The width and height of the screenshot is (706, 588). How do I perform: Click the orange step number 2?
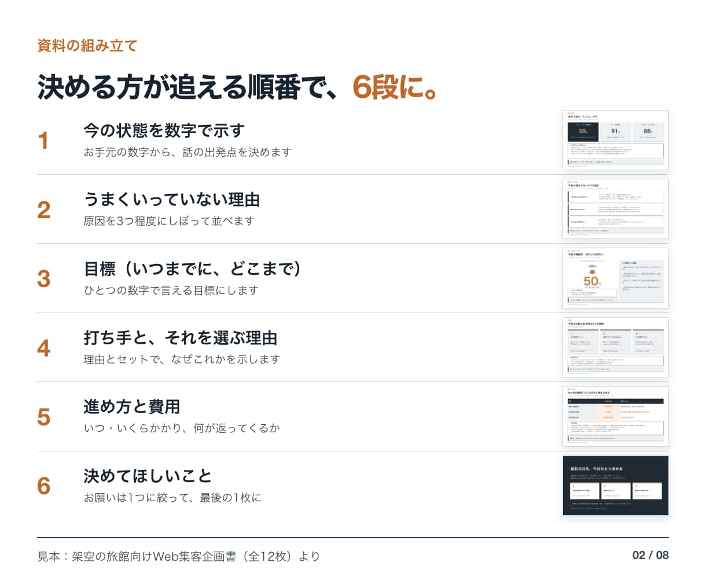pyautogui.click(x=44, y=210)
